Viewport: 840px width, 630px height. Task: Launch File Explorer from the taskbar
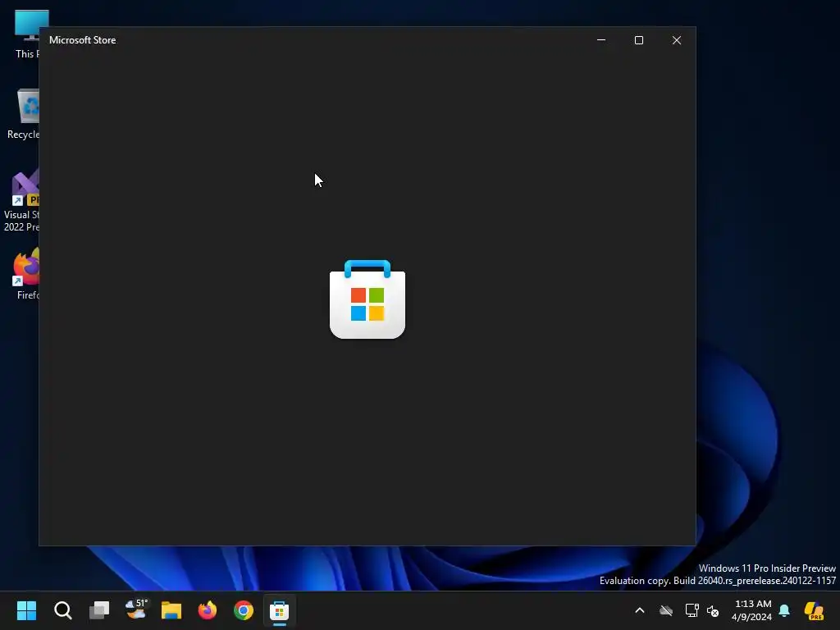[x=171, y=610]
